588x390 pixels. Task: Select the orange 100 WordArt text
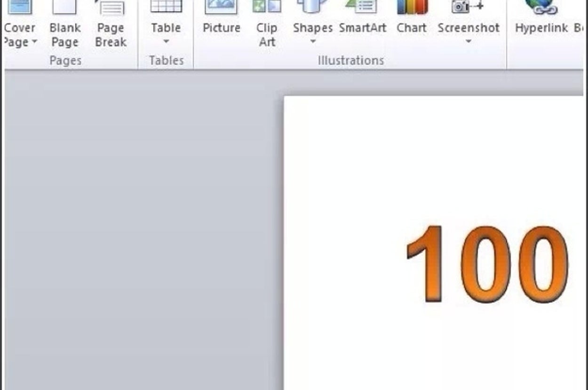(487, 265)
